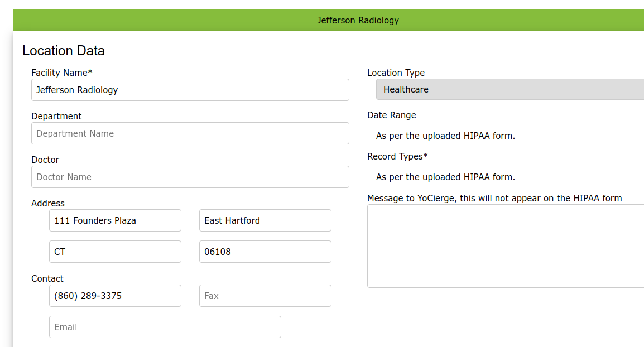
Task: Click 'As per the uploaded HIPAA form.' under Record Types
Action: point(446,177)
